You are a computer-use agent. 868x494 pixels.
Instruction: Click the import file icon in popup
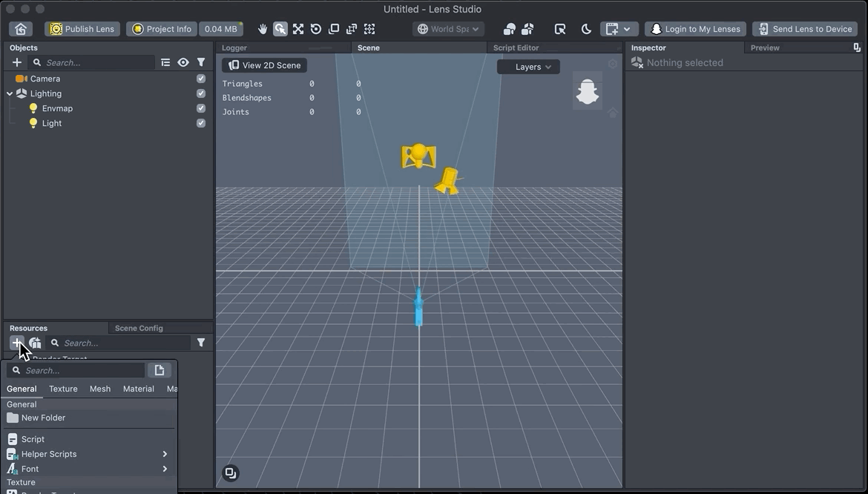(159, 370)
